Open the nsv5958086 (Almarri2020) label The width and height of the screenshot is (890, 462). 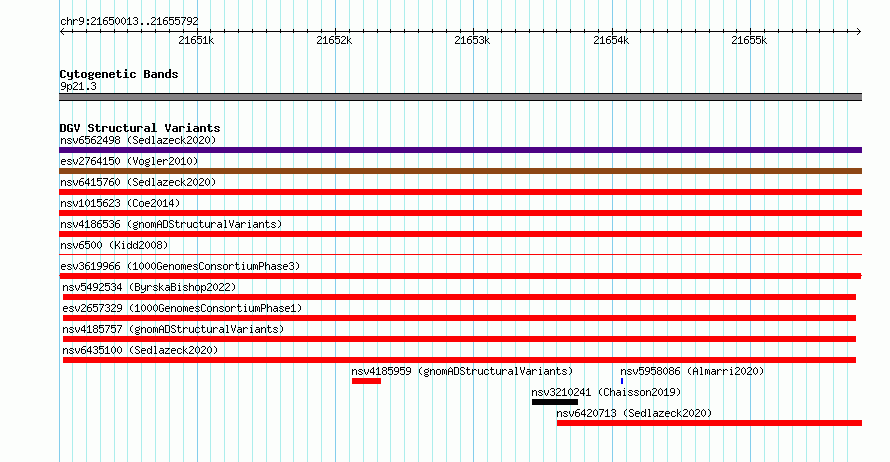coord(692,371)
